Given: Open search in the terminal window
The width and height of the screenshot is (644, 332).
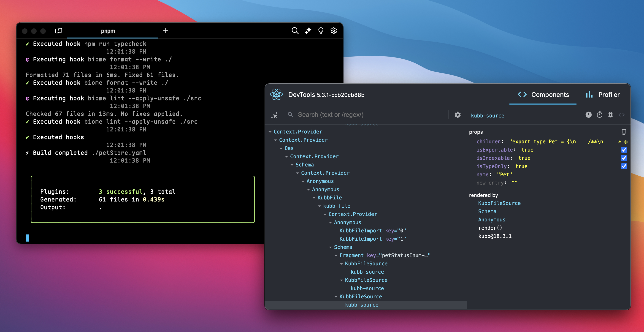Looking at the screenshot, I should coord(295,31).
